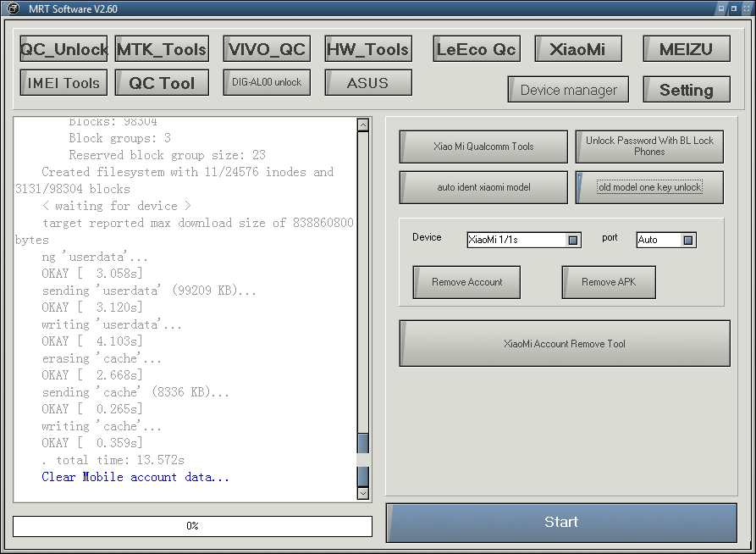Click the log scrollbar down arrow
The image size is (756, 554).
coord(363,493)
